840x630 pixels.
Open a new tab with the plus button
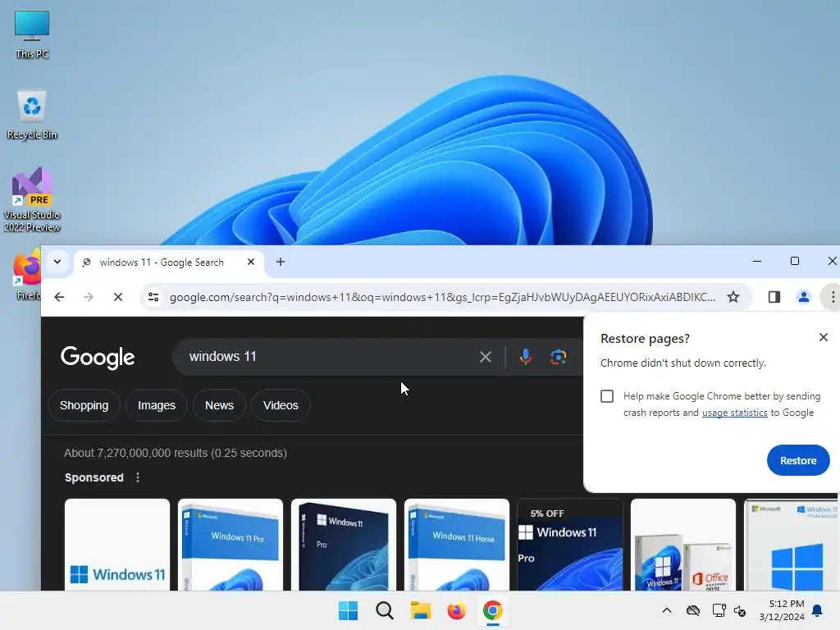281,262
